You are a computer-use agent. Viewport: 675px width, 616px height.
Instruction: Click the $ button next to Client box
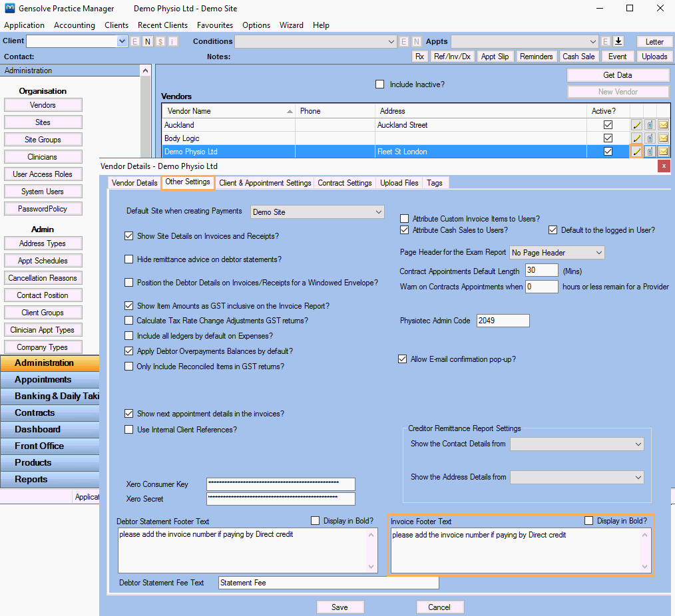[x=160, y=41]
